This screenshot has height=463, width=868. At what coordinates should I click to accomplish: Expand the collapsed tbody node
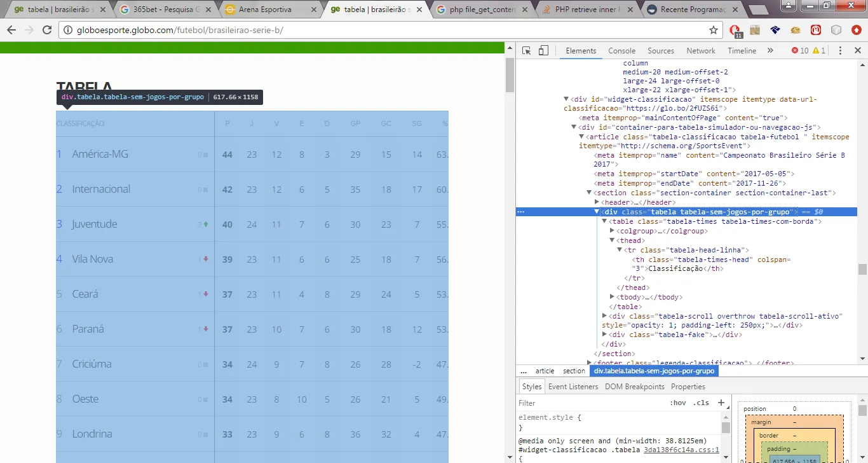point(613,297)
